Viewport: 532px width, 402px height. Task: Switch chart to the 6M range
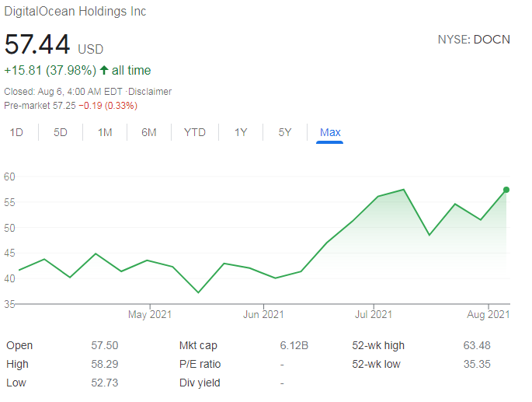(x=149, y=132)
